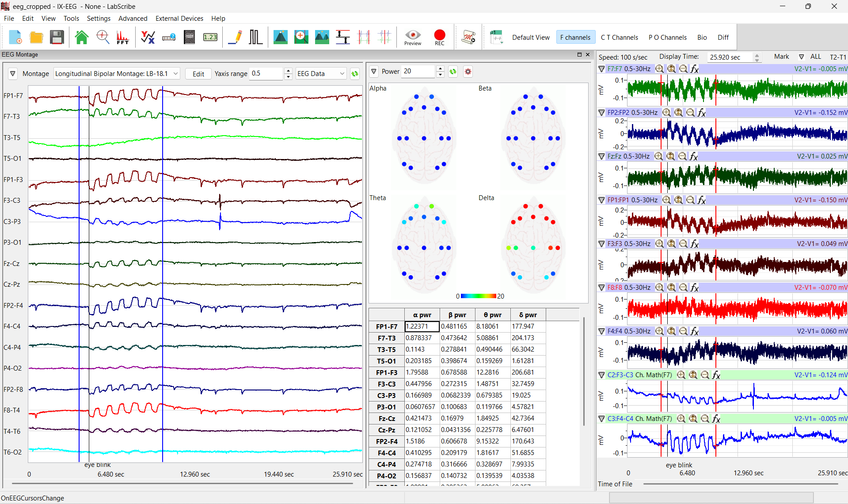Open the External Devices menu

tap(179, 18)
